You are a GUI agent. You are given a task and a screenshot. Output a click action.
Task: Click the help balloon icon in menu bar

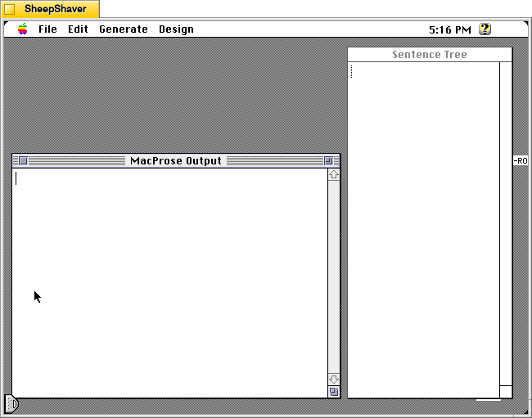pyautogui.click(x=485, y=29)
